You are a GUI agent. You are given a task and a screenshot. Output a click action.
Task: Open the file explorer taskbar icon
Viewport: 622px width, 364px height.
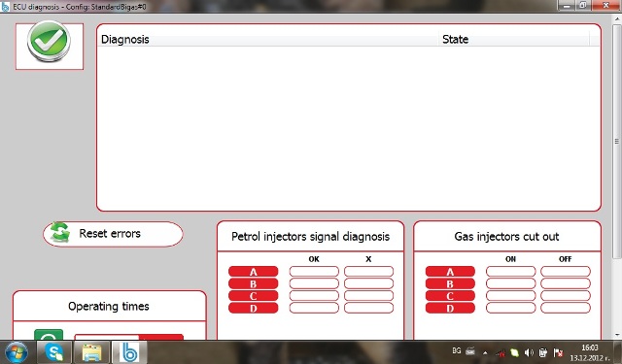pyautogui.click(x=91, y=351)
